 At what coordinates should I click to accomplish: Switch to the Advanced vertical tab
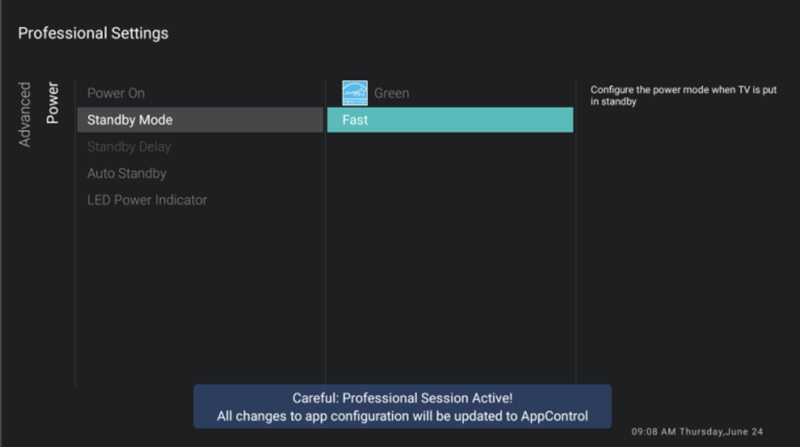point(25,114)
